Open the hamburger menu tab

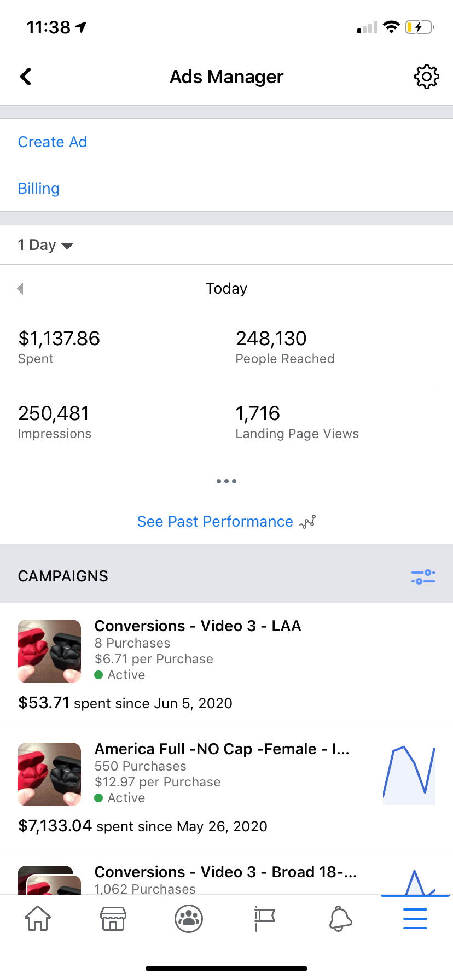[415, 918]
